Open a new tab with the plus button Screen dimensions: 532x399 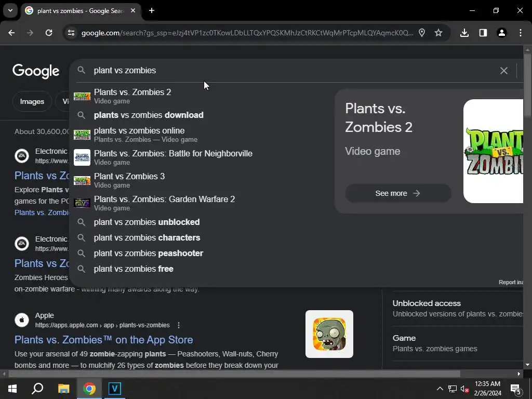152,10
